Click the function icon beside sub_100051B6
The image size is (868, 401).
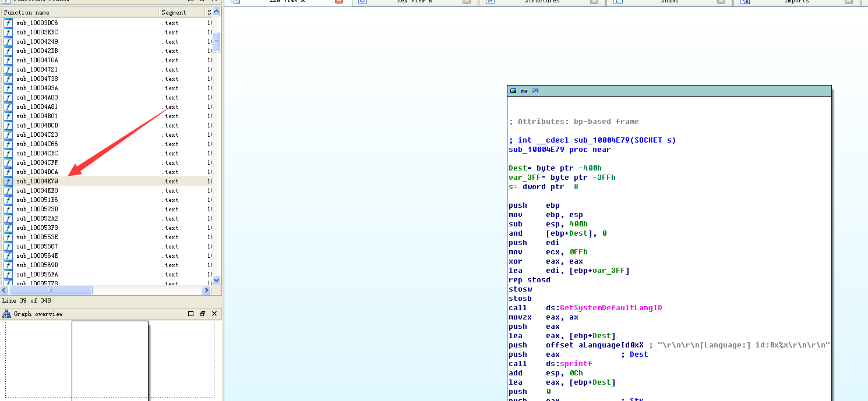point(8,200)
